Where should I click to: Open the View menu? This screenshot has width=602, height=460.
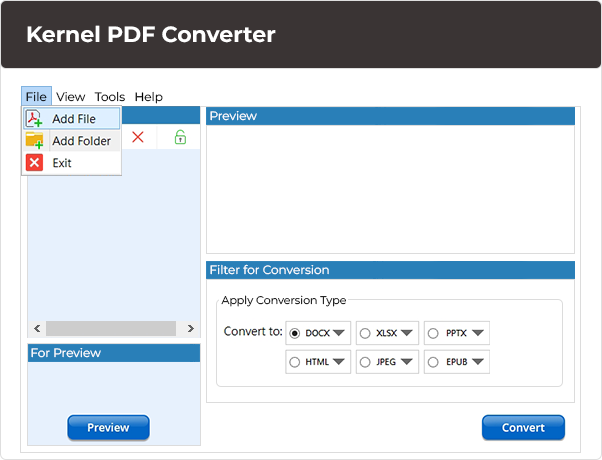click(x=71, y=96)
